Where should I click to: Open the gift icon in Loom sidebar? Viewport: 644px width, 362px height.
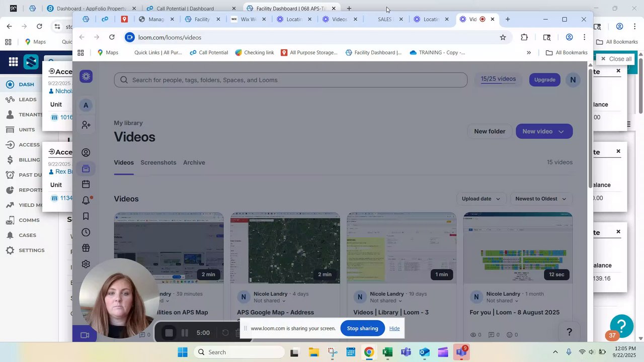pos(86,248)
